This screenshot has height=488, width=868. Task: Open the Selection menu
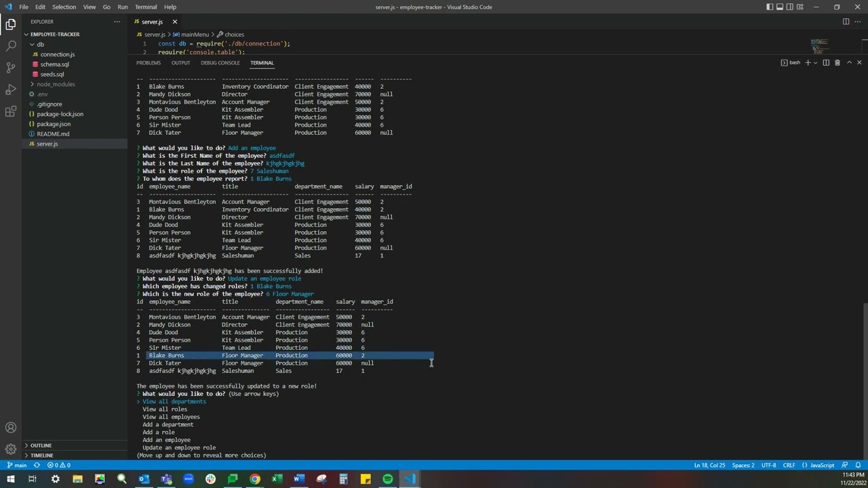click(x=64, y=7)
